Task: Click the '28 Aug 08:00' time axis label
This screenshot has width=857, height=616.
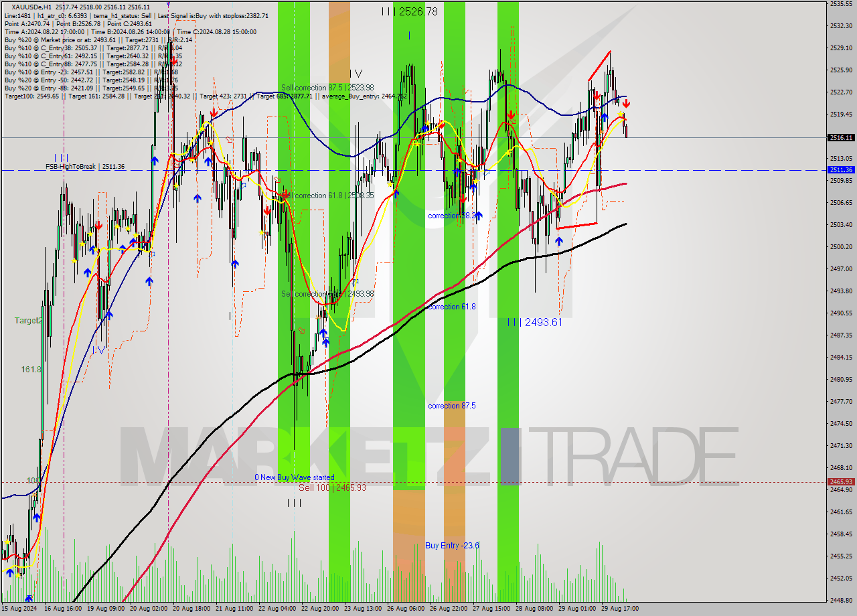Action: coord(535,609)
